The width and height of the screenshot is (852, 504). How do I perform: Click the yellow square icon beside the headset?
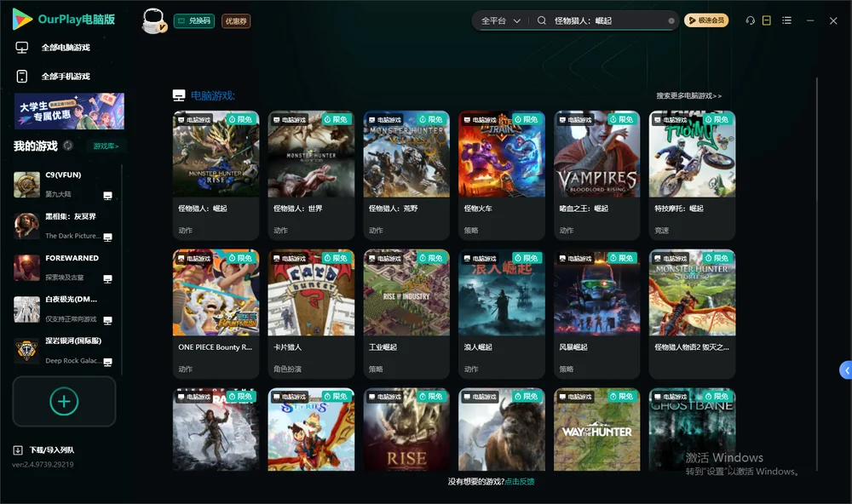(767, 20)
